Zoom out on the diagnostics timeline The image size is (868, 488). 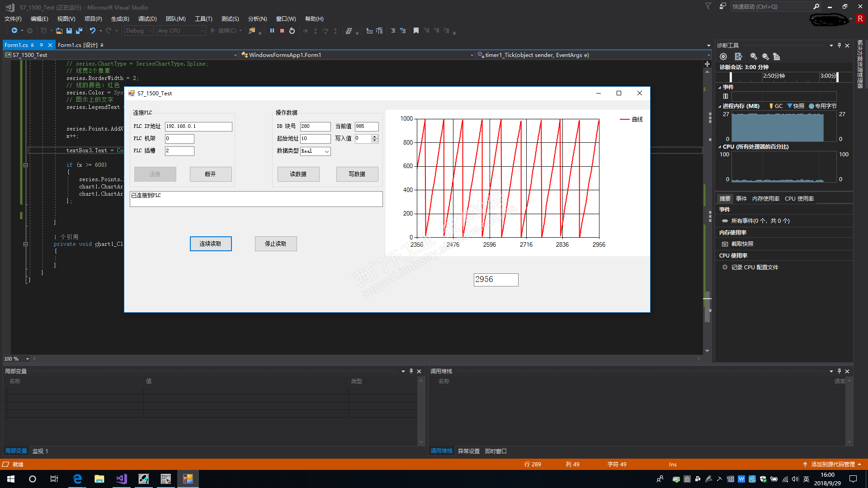click(765, 56)
